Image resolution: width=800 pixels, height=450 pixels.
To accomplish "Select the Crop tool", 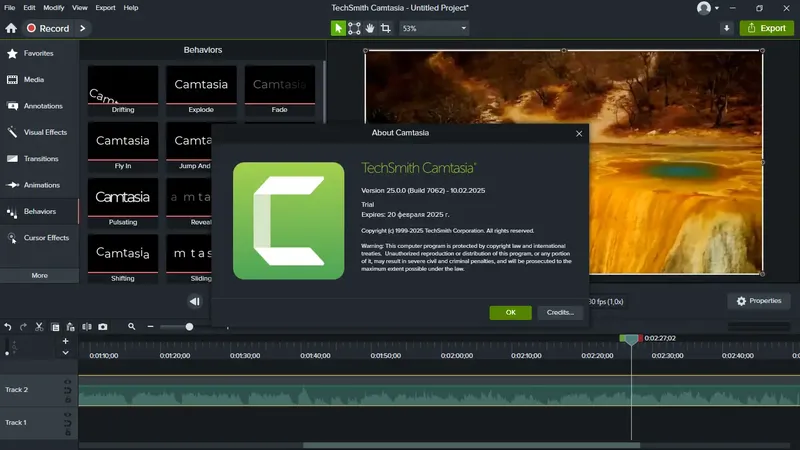I will (x=386, y=29).
